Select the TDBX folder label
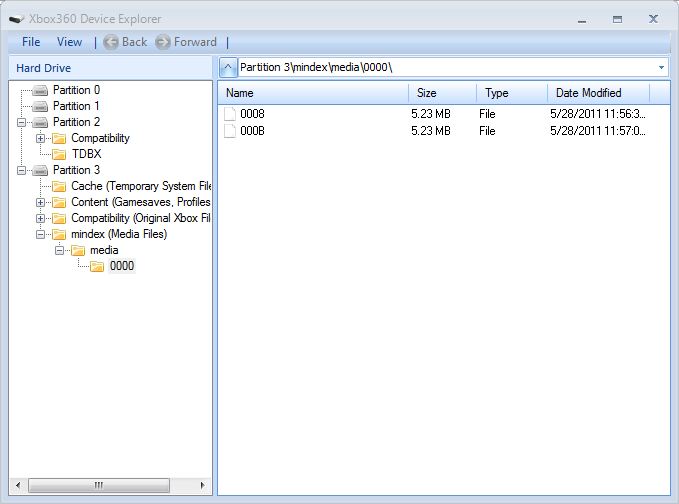 87,154
